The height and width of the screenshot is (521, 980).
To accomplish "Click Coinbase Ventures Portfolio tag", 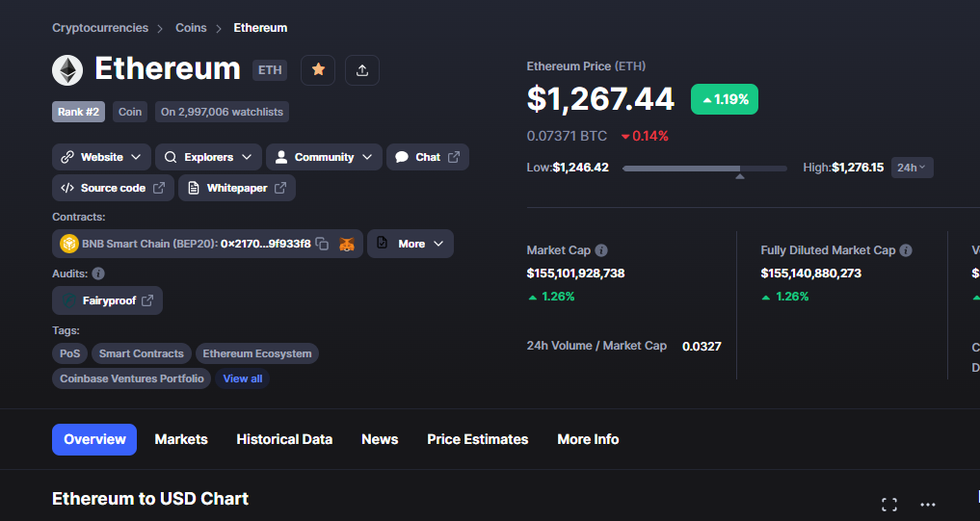I will coord(132,378).
